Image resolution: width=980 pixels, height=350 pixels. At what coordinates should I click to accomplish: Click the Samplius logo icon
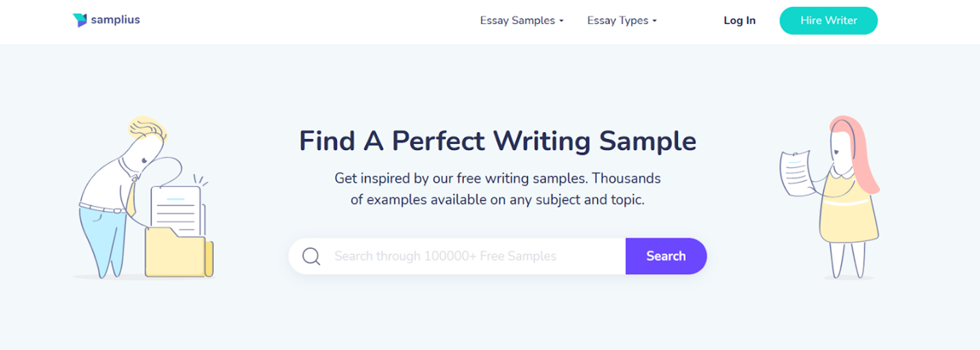80,20
